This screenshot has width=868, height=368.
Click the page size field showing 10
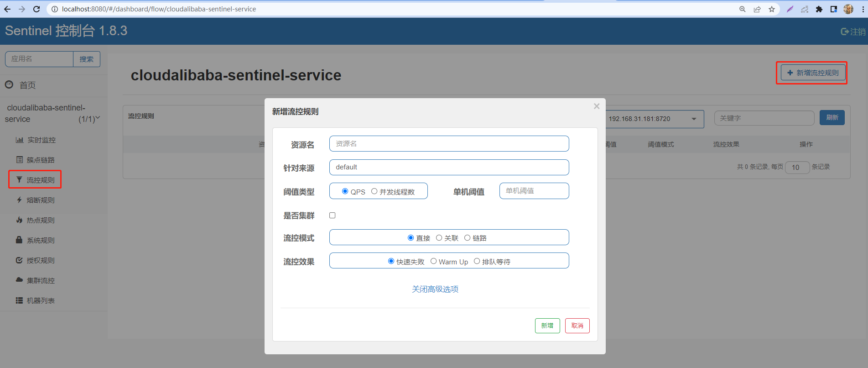click(x=797, y=167)
